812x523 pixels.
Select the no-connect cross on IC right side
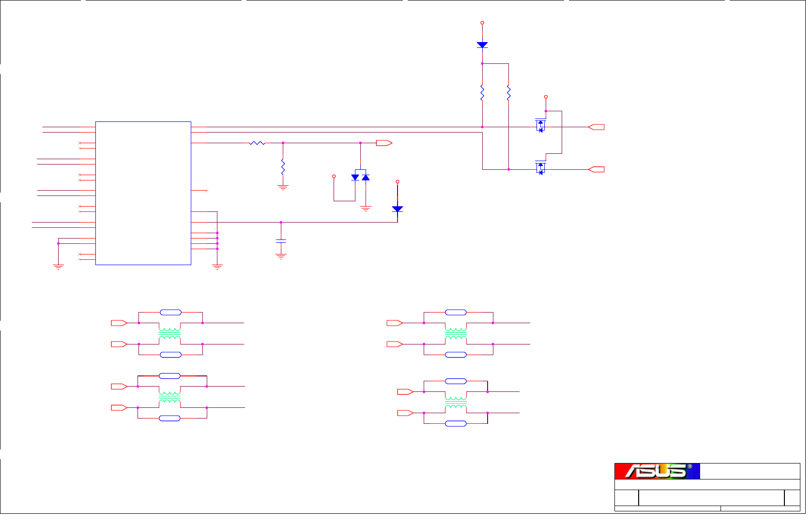point(207,191)
